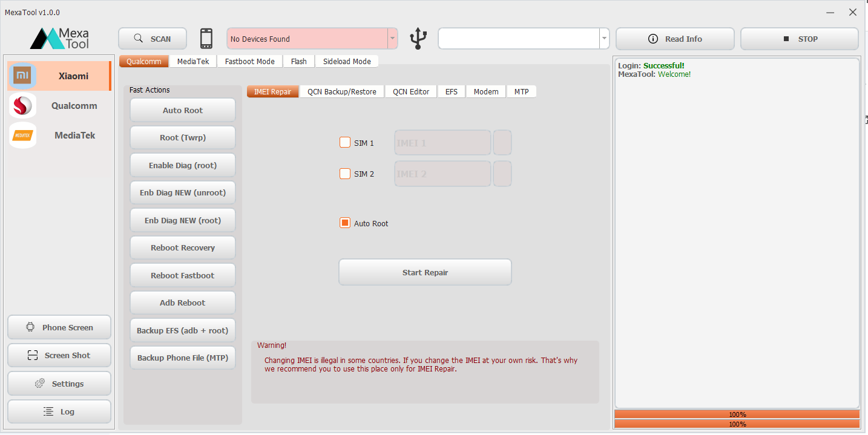868x435 pixels.
Task: Select the MediaTek icon in sidebar
Action: (22, 135)
